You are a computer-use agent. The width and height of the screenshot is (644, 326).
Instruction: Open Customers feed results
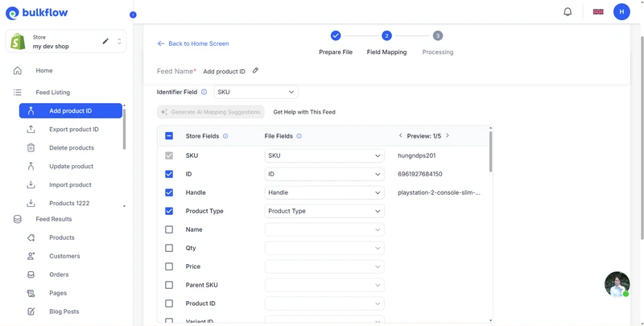[64, 256]
